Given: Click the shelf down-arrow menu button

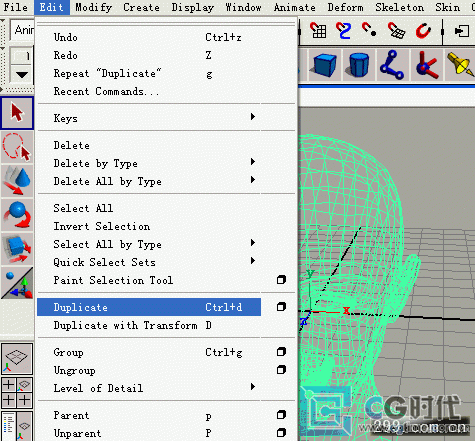Looking at the screenshot, I should (x=21, y=74).
